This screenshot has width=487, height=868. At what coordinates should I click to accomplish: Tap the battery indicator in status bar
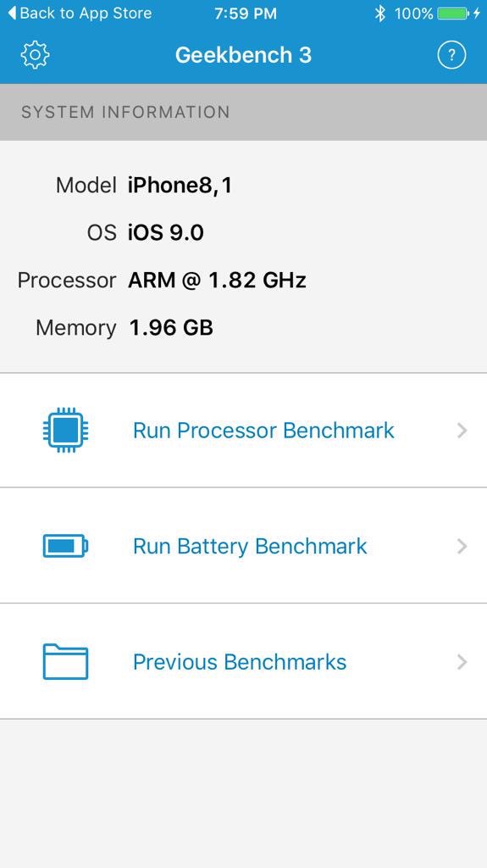[x=453, y=14]
